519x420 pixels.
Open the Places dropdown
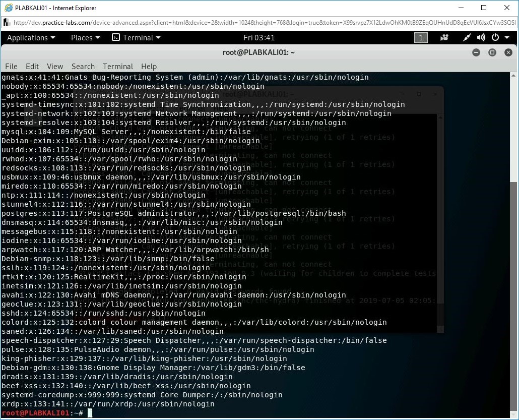point(84,37)
